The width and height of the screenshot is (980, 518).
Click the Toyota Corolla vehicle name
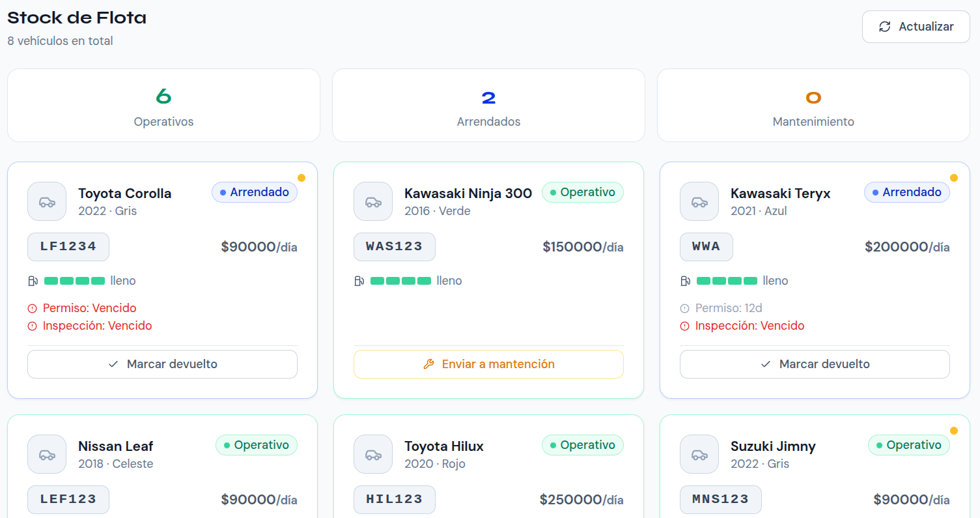(125, 194)
